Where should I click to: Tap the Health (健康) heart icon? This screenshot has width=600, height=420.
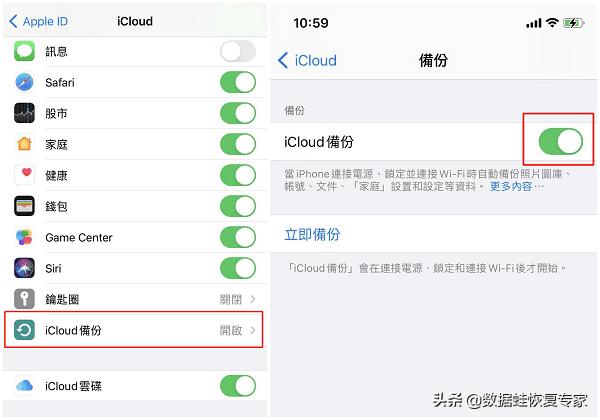pyautogui.click(x=24, y=175)
